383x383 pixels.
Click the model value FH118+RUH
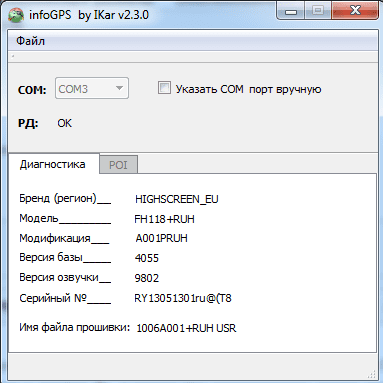pos(164,219)
